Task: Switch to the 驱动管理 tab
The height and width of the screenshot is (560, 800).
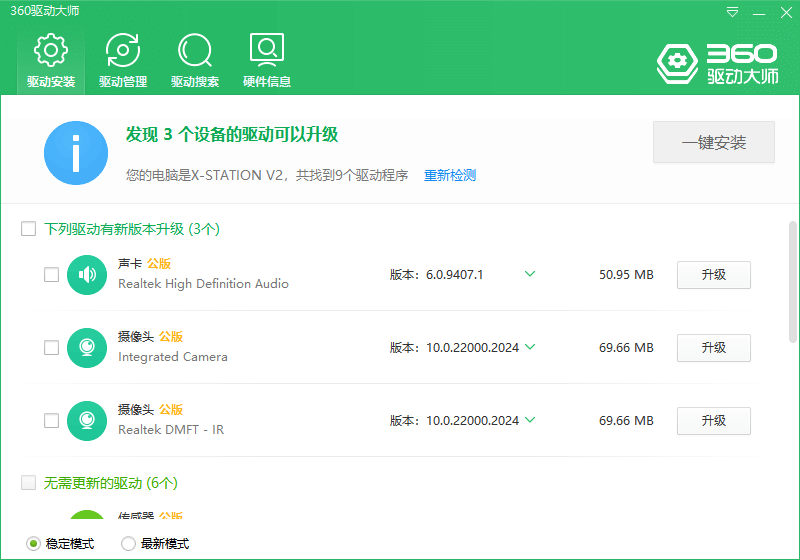Action: click(x=123, y=61)
